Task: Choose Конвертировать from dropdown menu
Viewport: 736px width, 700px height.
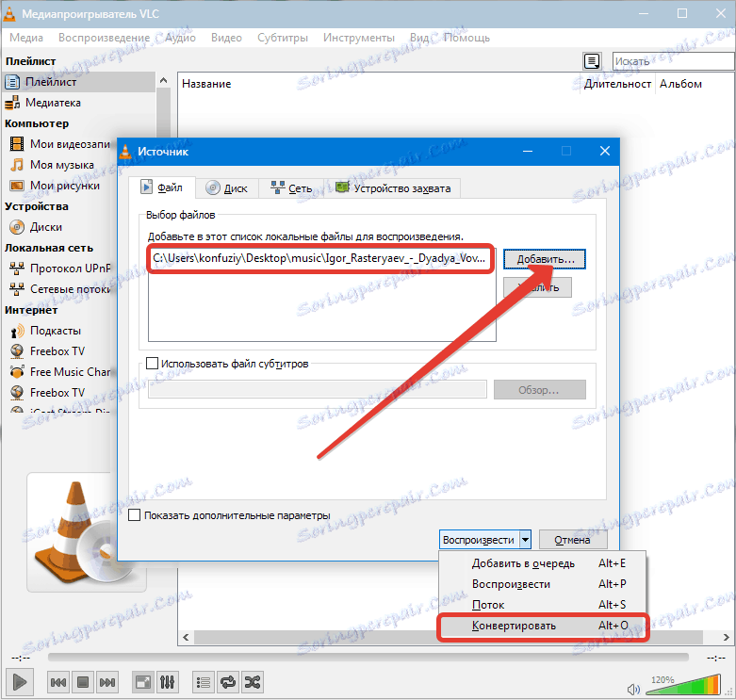Action: [x=543, y=626]
